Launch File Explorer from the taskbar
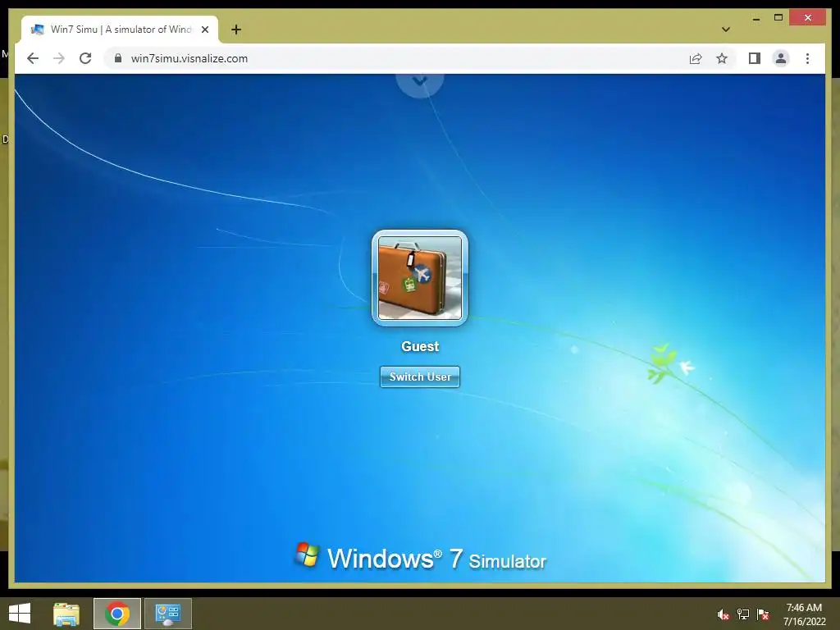The height and width of the screenshot is (630, 840). [66, 614]
